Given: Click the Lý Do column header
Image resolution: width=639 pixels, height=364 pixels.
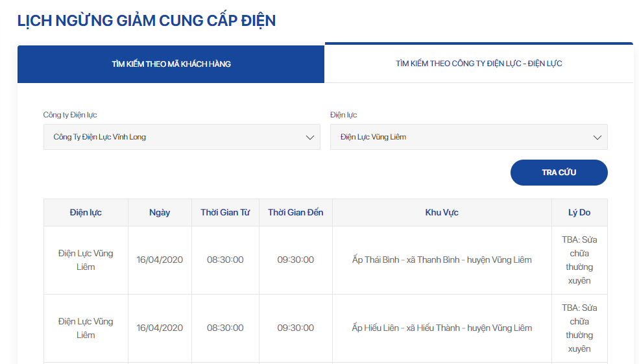Looking at the screenshot, I should click(579, 213).
